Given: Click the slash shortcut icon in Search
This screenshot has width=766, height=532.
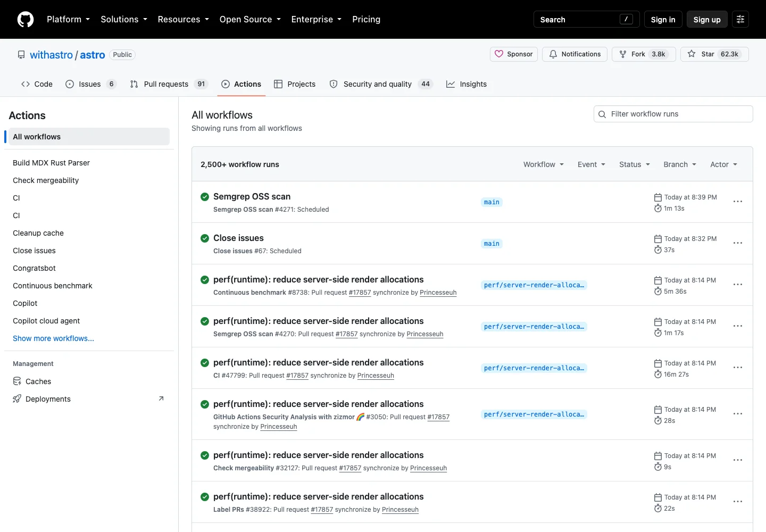Looking at the screenshot, I should tap(626, 19).
